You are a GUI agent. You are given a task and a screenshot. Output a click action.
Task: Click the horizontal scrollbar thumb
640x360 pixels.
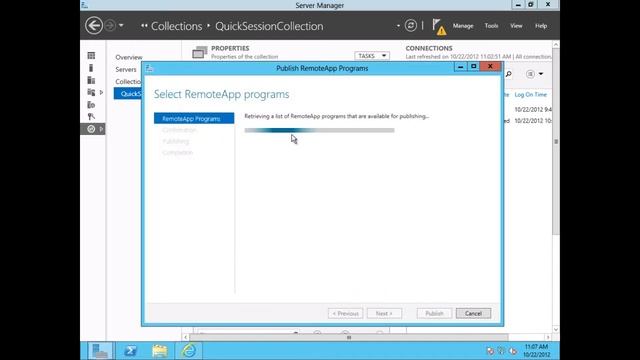[349, 338]
